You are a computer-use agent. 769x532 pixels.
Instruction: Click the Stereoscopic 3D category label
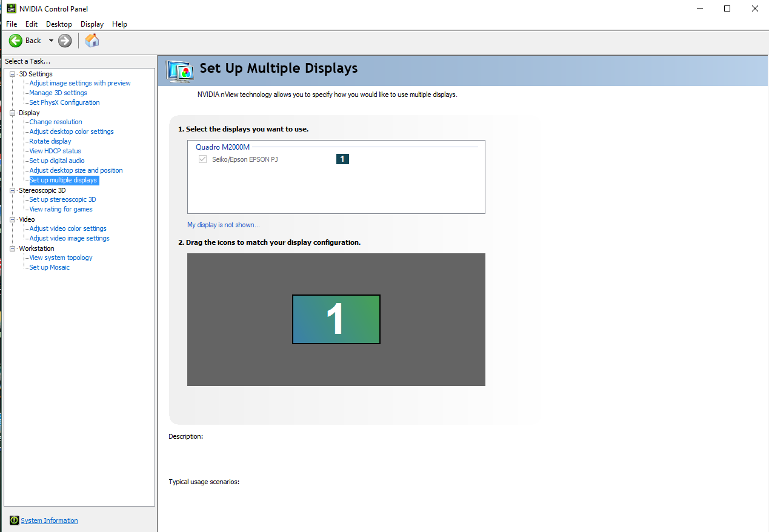42,190
